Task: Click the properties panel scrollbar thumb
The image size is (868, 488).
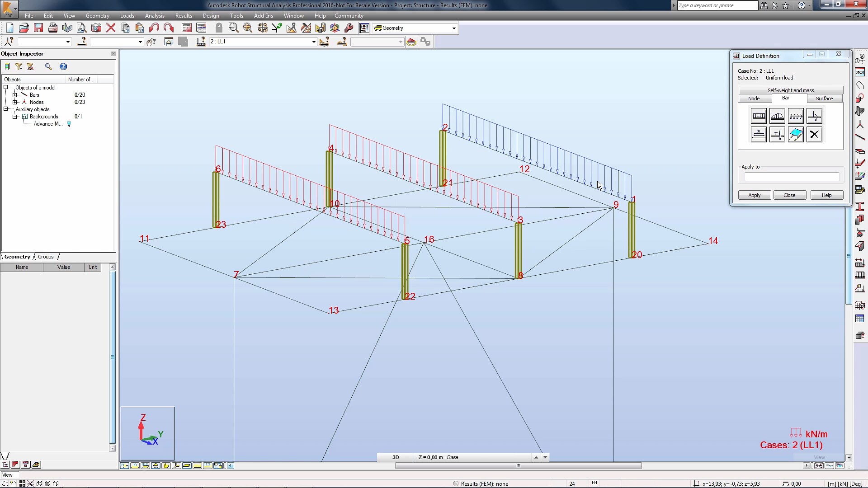Action: coord(112,357)
